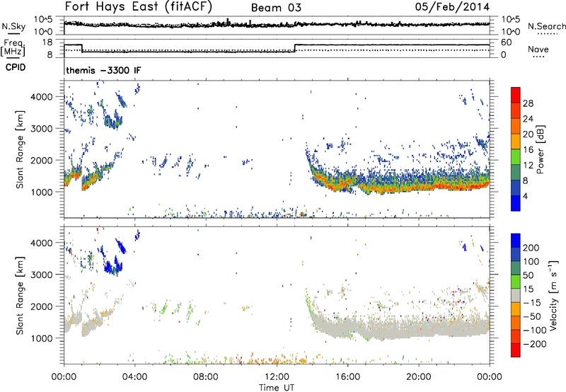Click the 20:00 time tick label
The width and height of the screenshot is (566, 392).
tap(419, 377)
